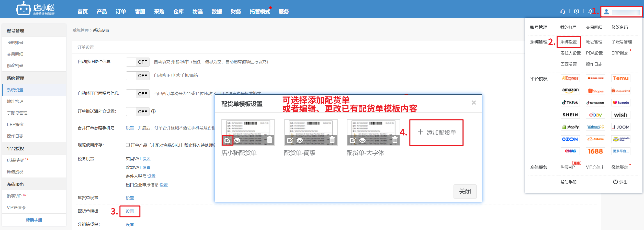
Task: Open the 订单 navigation menu
Action: [121, 12]
